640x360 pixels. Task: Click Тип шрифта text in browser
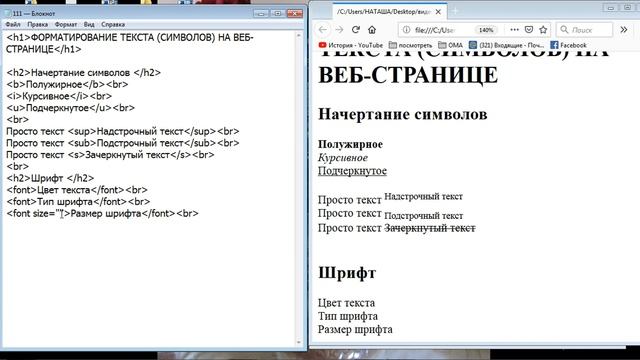point(348,316)
